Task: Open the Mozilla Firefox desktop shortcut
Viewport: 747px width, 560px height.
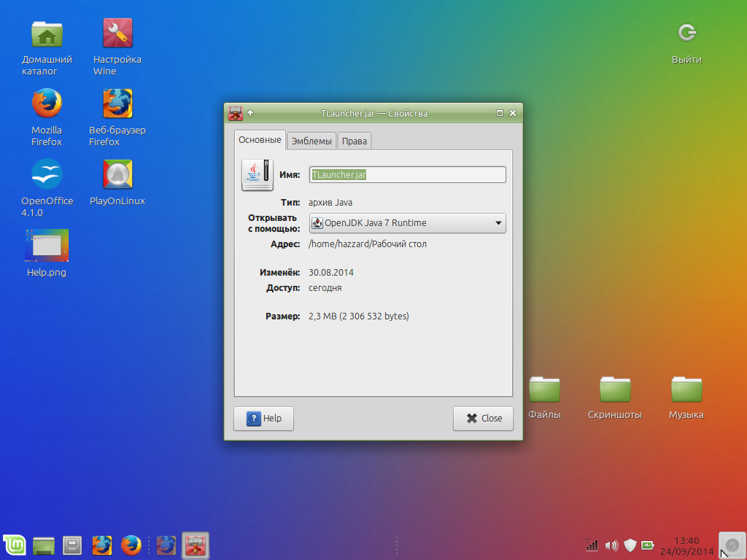Action: [x=47, y=104]
